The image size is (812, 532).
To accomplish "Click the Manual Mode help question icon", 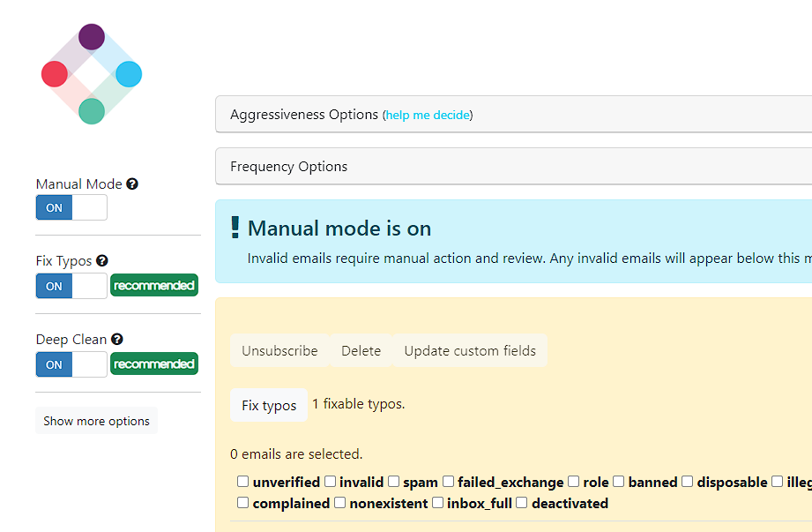I will pyautogui.click(x=132, y=184).
